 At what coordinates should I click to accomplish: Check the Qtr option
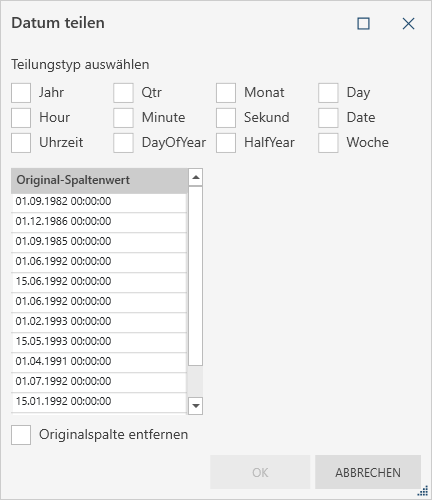click(x=123, y=93)
